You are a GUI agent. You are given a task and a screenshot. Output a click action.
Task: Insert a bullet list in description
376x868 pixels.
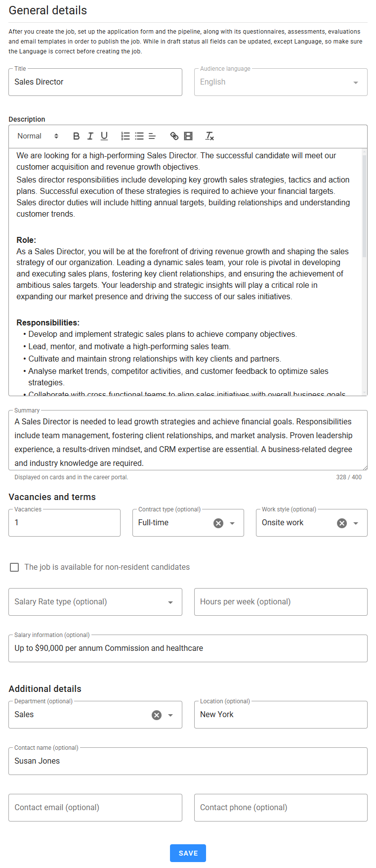point(139,136)
